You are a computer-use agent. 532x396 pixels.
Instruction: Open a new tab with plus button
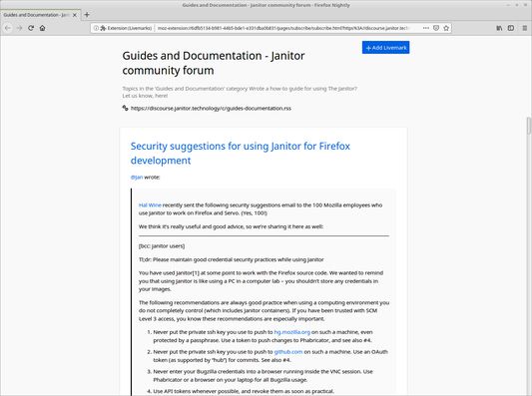87,15
